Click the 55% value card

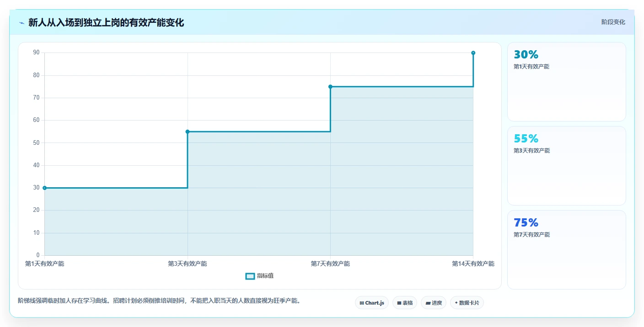566,166
